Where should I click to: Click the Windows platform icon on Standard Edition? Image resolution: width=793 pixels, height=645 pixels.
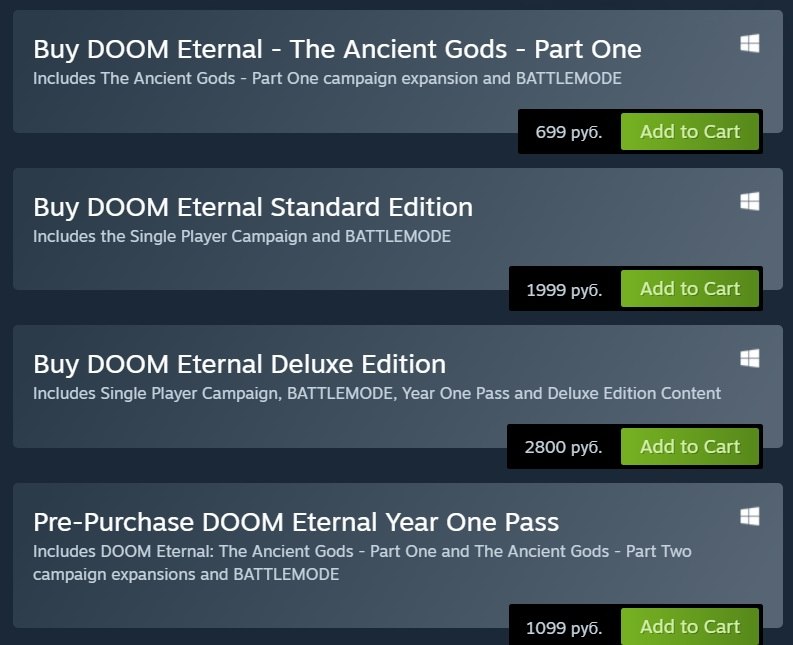point(749,201)
